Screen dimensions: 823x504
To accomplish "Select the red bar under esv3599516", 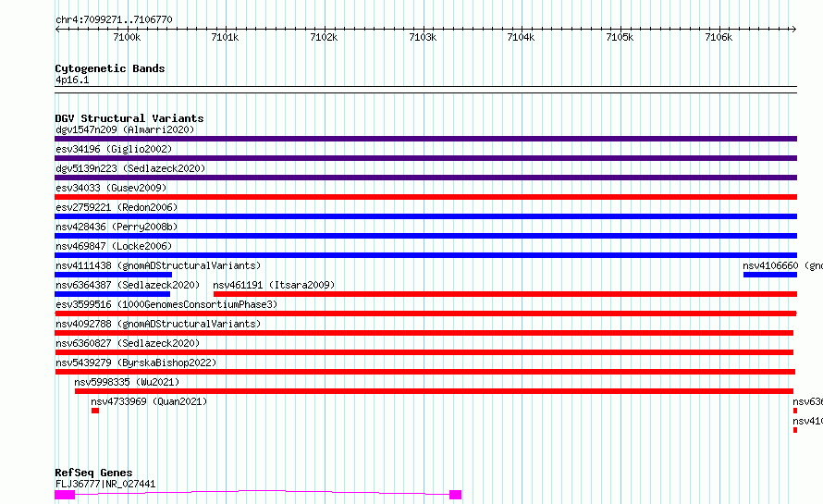I will pyautogui.click(x=425, y=313).
